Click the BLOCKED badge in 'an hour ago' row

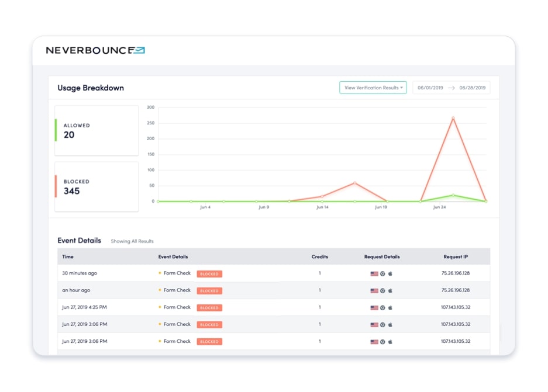[209, 290]
